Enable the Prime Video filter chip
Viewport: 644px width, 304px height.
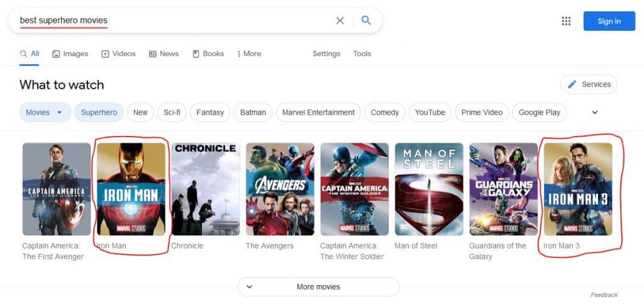click(x=481, y=113)
